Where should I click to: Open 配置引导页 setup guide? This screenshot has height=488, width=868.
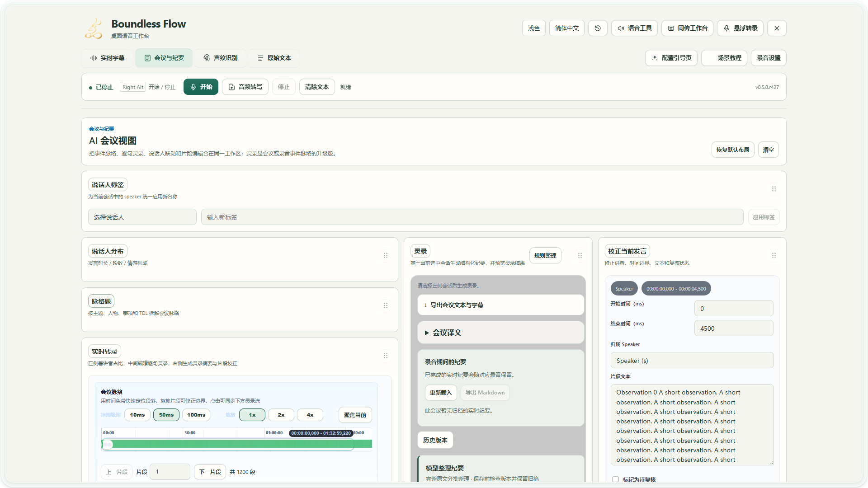click(671, 58)
